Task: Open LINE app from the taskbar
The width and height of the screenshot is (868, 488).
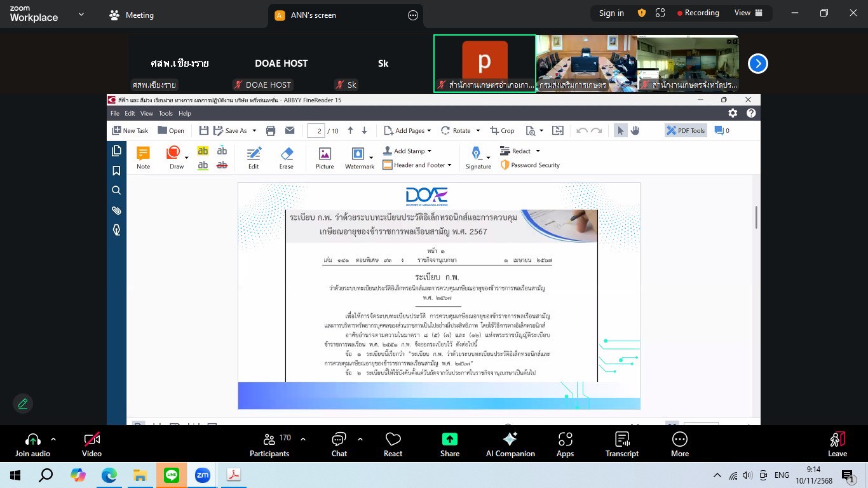Action: 172,475
